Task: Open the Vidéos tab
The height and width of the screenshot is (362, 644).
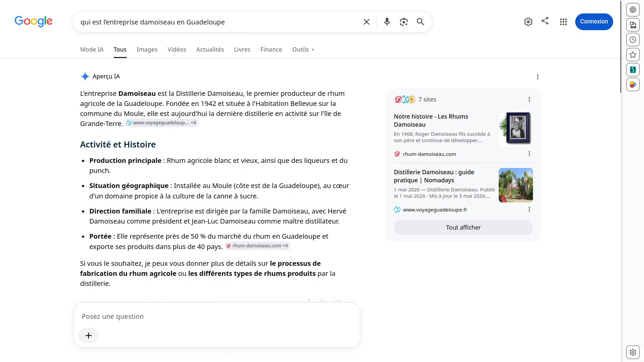Action: (x=177, y=50)
